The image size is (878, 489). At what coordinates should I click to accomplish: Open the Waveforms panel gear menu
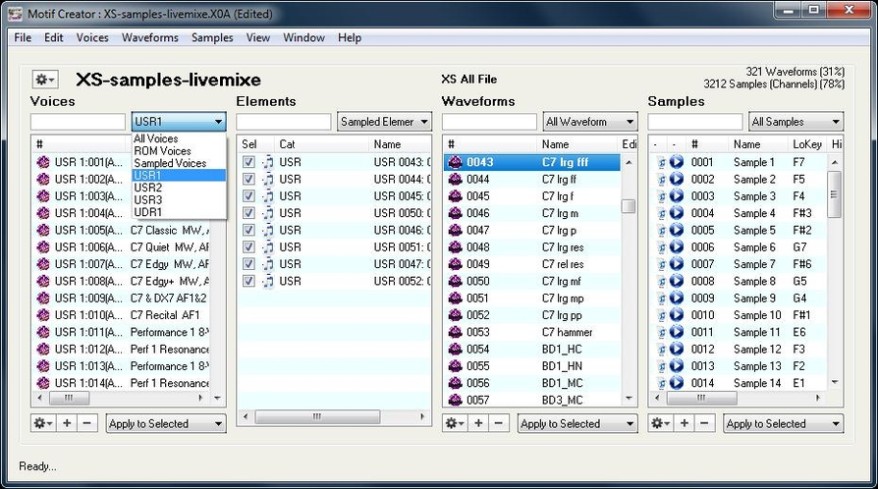click(x=454, y=423)
